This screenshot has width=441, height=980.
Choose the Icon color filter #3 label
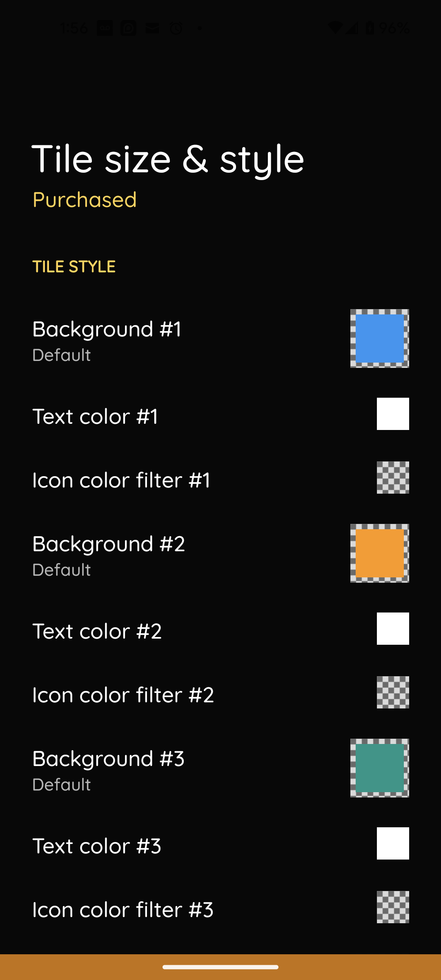tap(122, 910)
